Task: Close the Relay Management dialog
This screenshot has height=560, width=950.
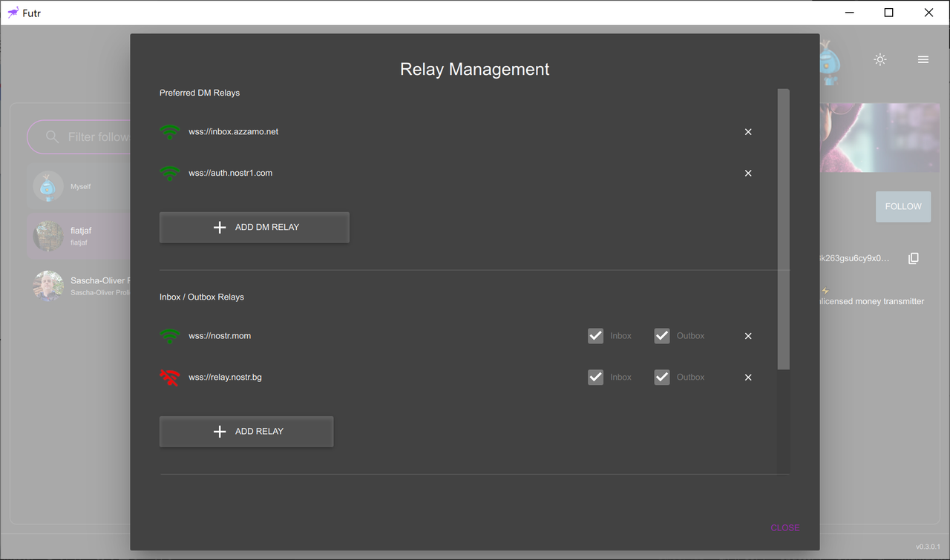Action: [785, 528]
